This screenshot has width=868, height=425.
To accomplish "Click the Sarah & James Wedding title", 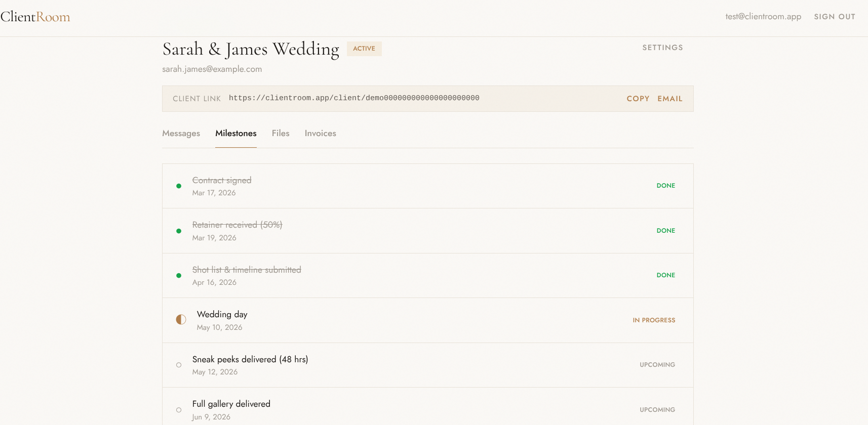I will click(x=251, y=50).
